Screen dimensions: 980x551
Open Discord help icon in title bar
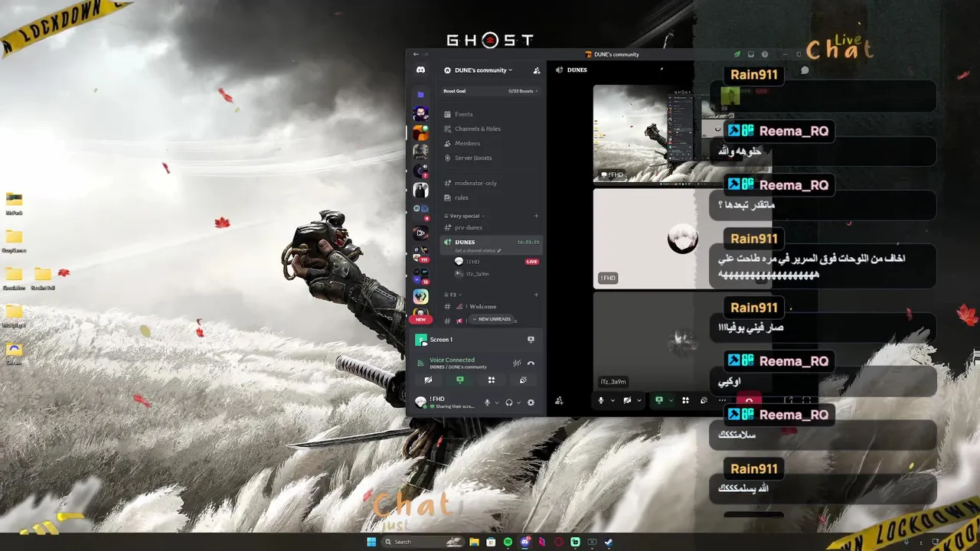(765, 54)
